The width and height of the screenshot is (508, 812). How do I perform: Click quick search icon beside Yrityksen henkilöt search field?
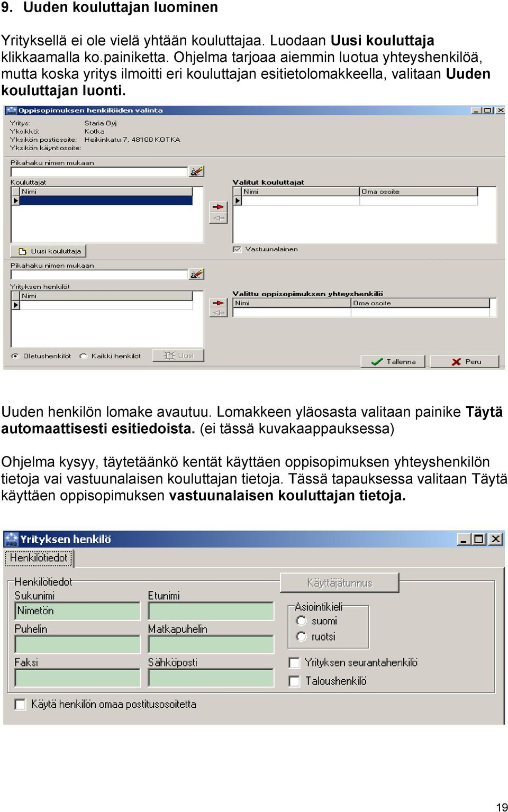[196, 274]
